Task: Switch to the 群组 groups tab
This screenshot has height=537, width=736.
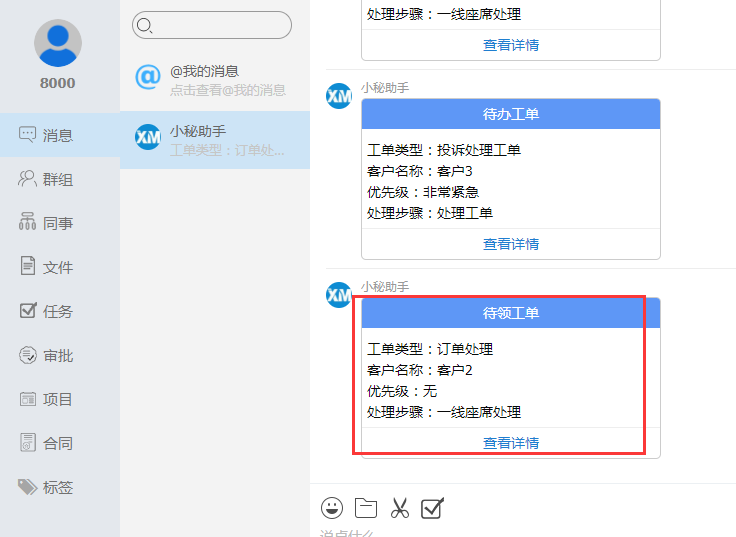Action: pos(58,180)
